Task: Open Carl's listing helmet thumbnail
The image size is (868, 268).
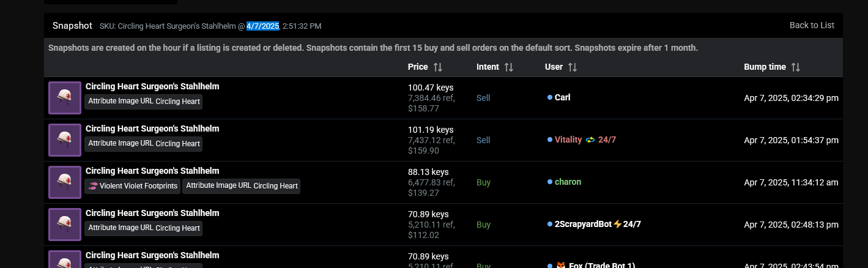Action: (65, 98)
